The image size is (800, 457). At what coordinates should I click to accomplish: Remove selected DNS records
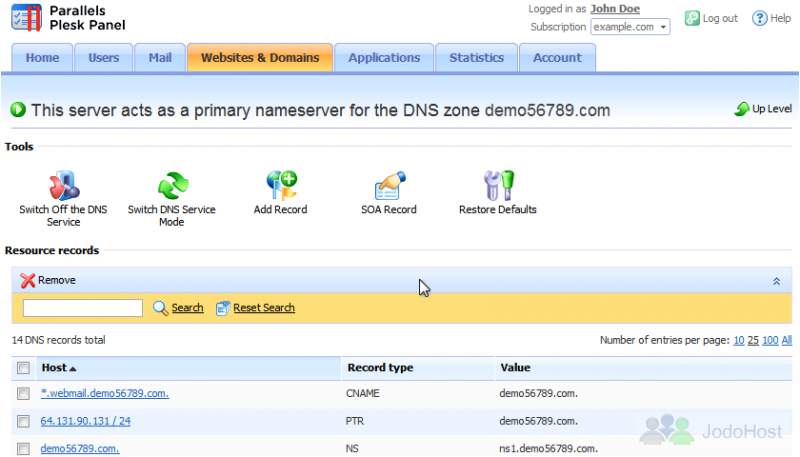[48, 281]
